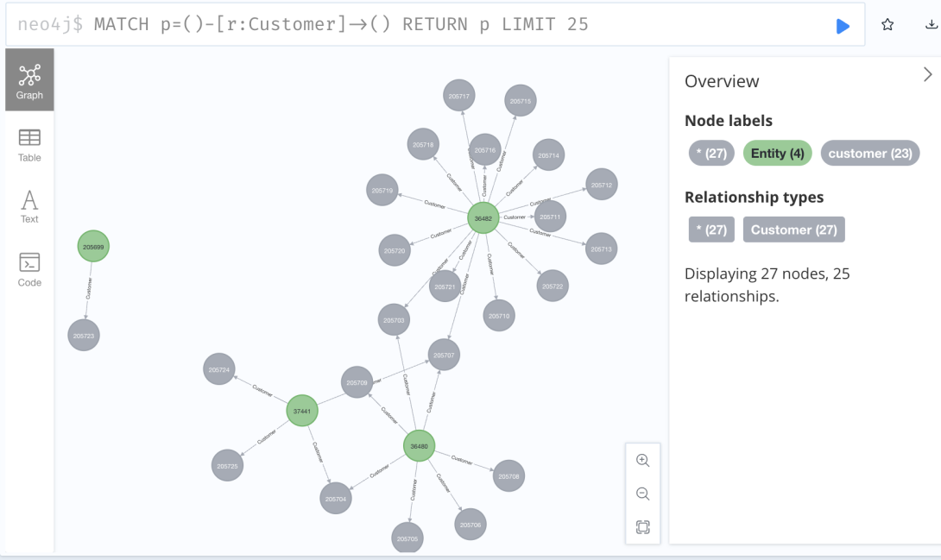The image size is (941, 560).
Task: Click Customer edge from 37441 to 205724
Action: coord(262,390)
